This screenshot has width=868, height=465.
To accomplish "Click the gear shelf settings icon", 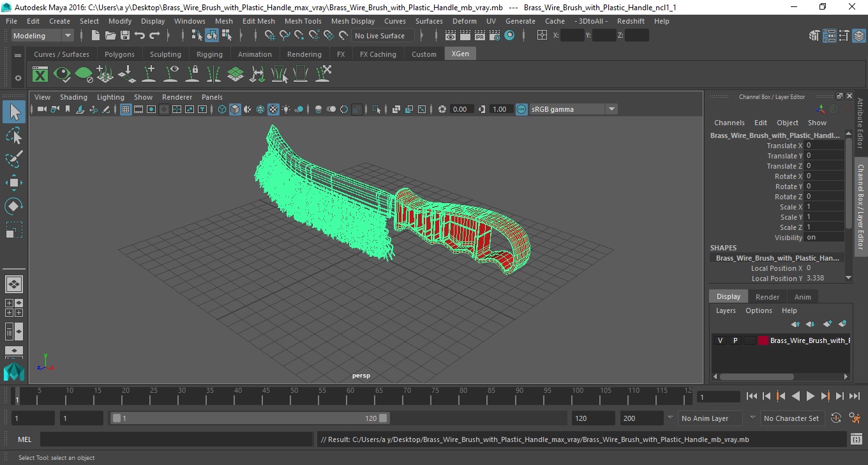I will (x=18, y=78).
